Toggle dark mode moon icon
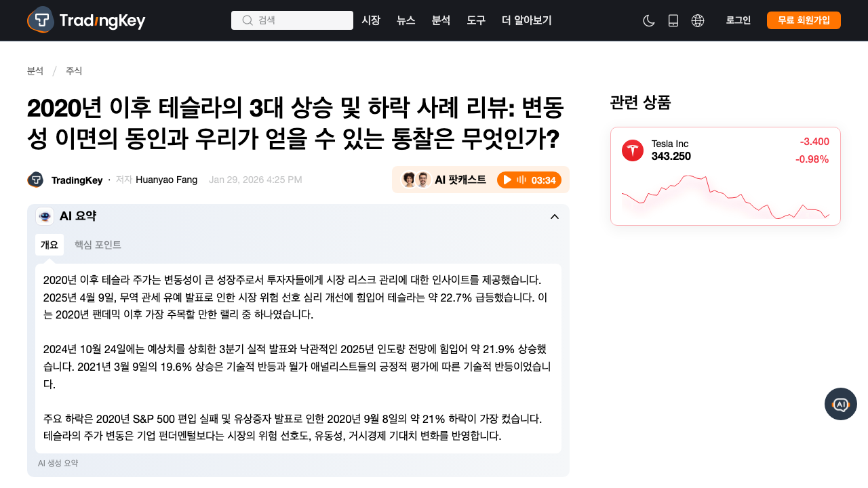 click(649, 20)
